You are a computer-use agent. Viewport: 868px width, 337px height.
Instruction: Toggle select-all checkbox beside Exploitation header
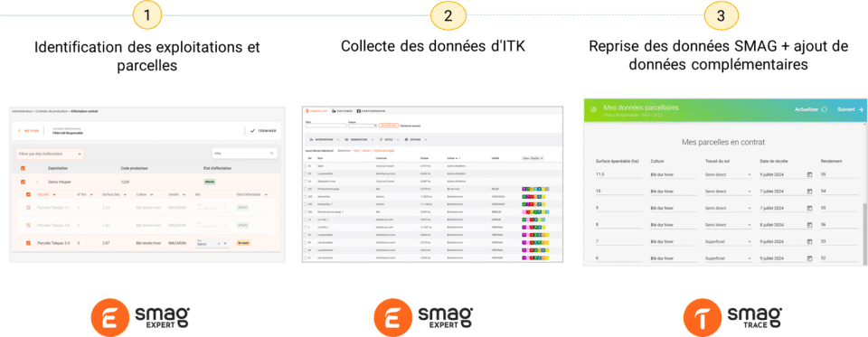pyautogui.click(x=23, y=168)
